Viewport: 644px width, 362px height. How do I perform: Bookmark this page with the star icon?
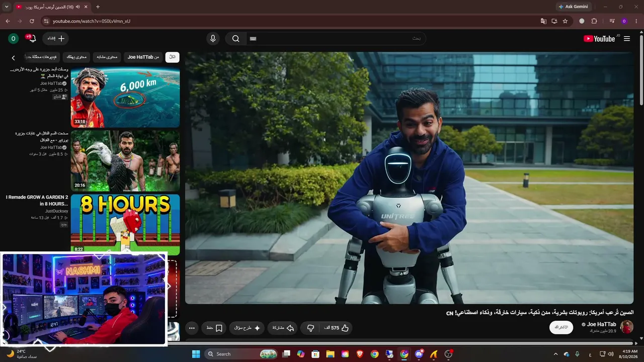click(x=565, y=21)
